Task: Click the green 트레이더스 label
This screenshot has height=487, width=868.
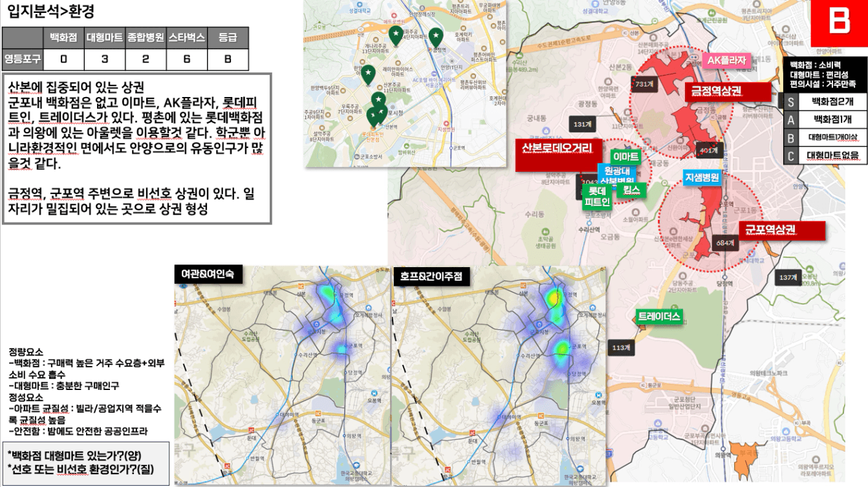Action: 659,316
